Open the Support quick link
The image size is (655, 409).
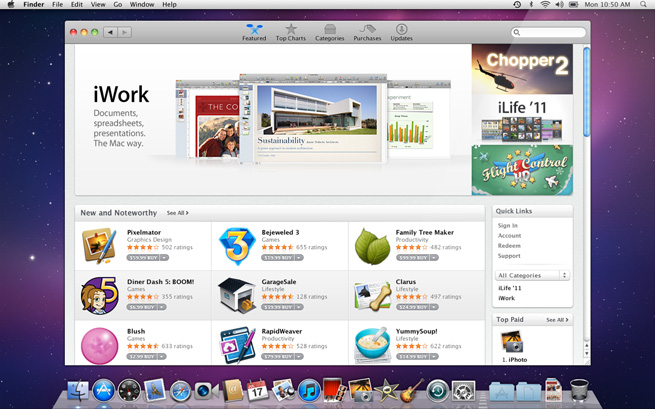(509, 256)
